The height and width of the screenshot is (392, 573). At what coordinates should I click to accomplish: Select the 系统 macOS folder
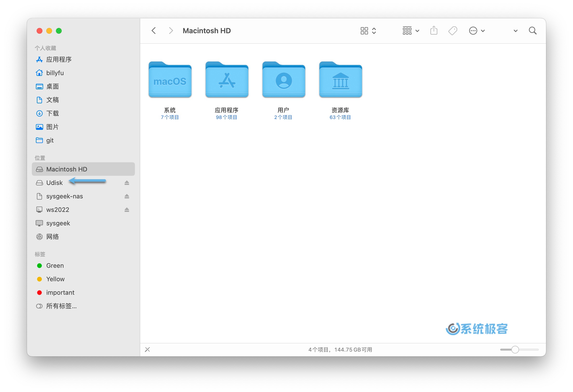click(x=170, y=79)
